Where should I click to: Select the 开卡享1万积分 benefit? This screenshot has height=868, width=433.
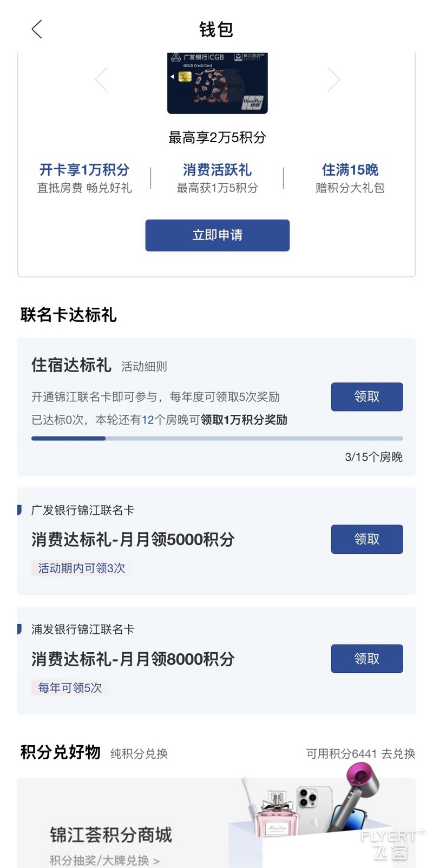coord(84,178)
